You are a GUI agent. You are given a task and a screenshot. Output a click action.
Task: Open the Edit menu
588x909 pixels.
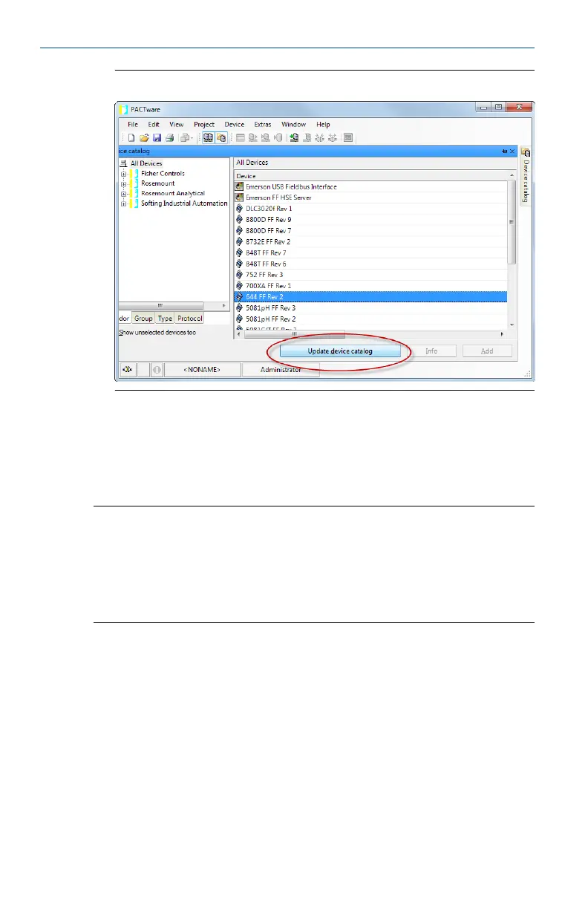tap(154, 125)
